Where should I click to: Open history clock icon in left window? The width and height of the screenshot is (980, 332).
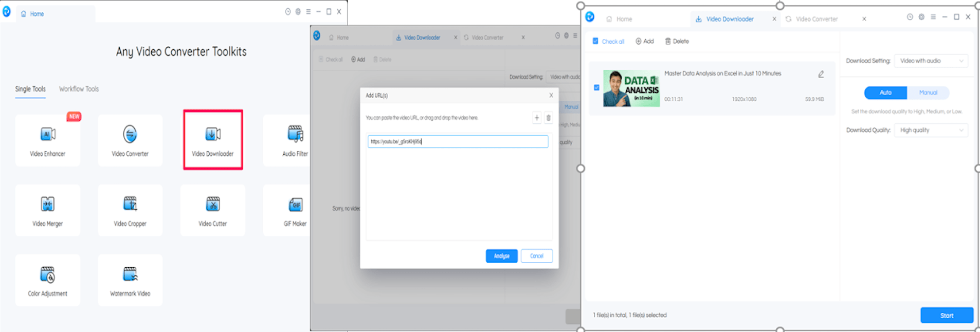pos(288,11)
